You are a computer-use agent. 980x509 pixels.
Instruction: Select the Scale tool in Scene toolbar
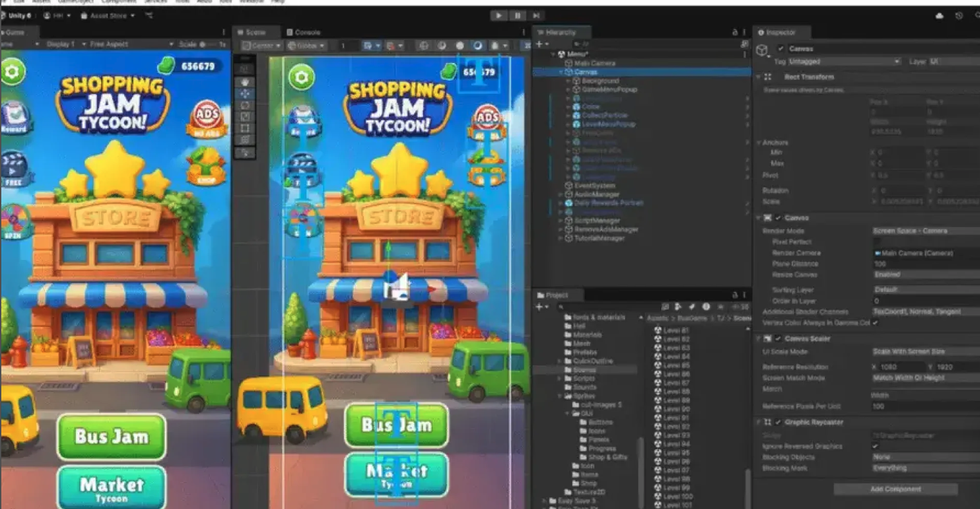click(245, 117)
